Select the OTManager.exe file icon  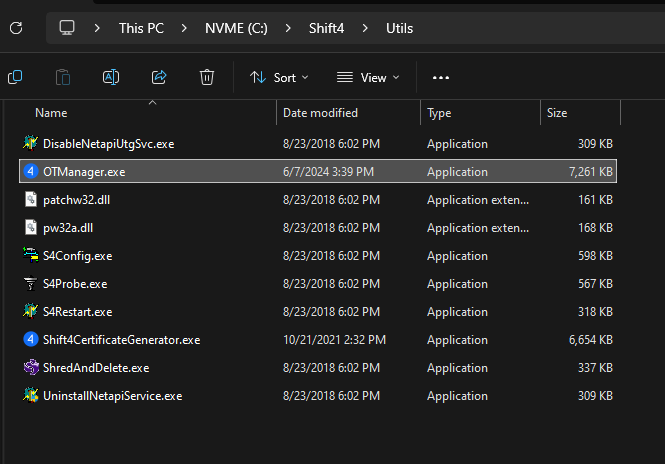30,172
